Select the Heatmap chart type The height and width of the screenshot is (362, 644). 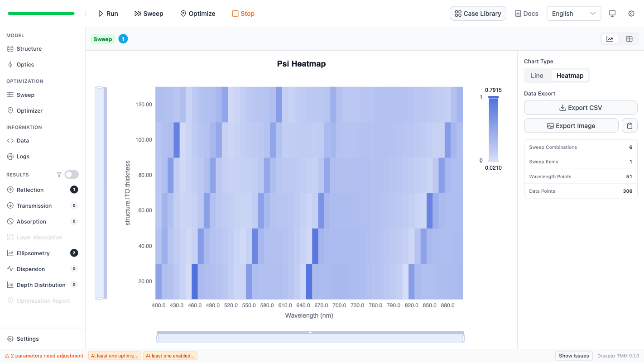(570, 76)
